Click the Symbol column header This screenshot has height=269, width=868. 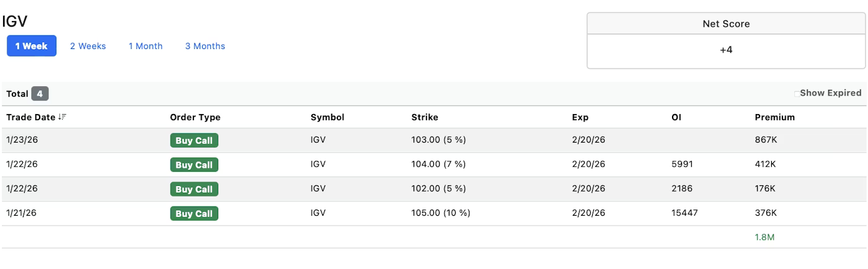pos(327,117)
